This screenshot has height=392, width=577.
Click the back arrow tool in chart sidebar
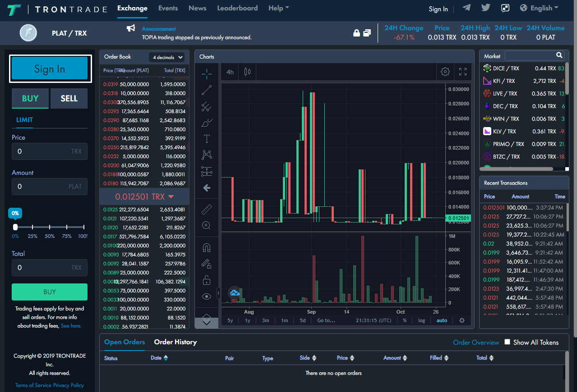pyautogui.click(x=207, y=188)
